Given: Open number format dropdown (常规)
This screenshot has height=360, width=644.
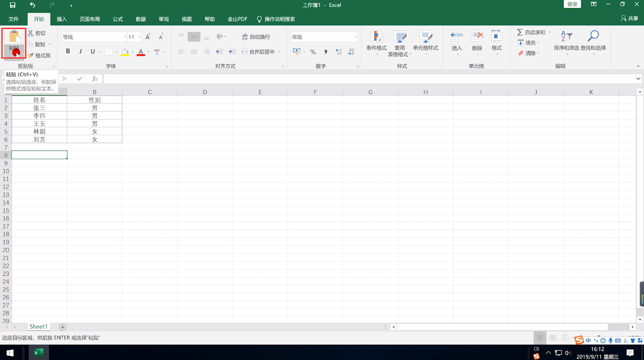Looking at the screenshot, I should tap(356, 37).
